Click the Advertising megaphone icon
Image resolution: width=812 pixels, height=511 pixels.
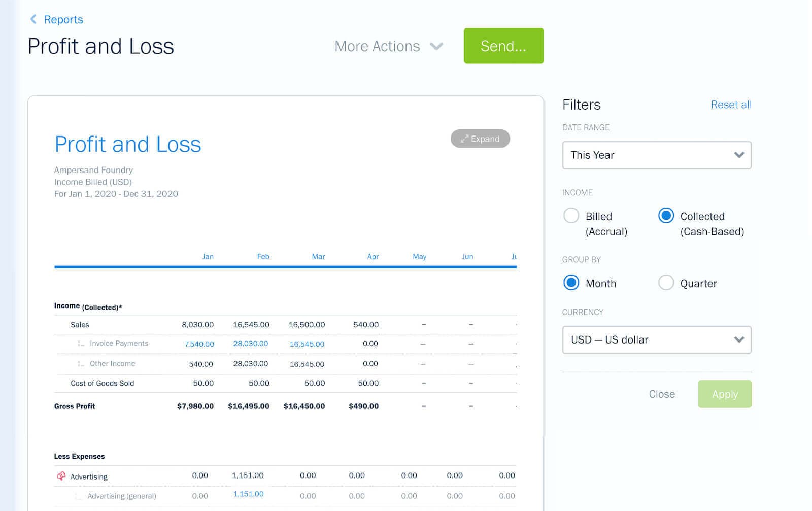61,476
